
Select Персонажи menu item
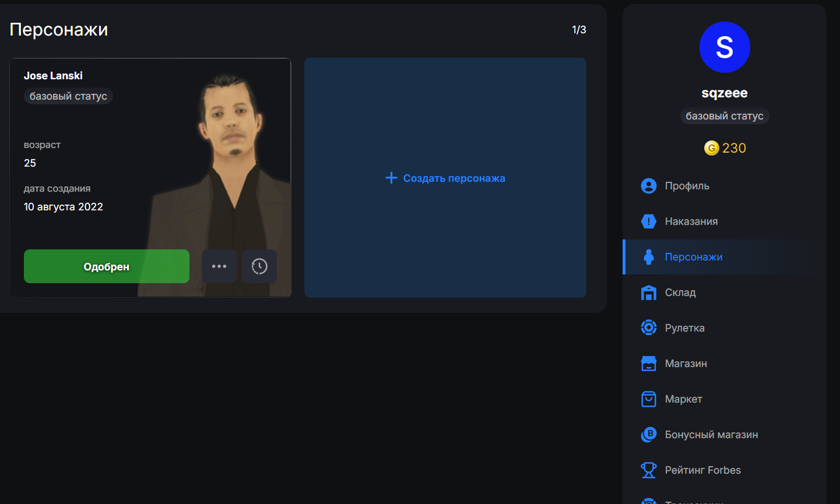pyautogui.click(x=724, y=257)
